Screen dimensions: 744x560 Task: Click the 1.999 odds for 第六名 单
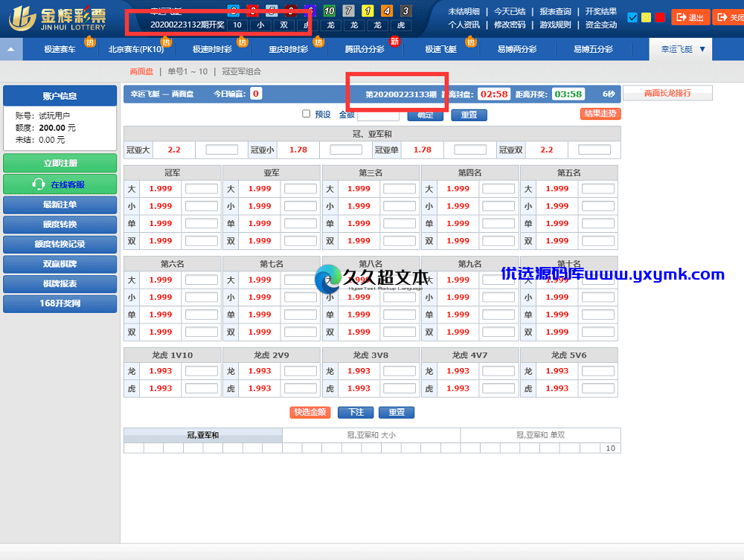coord(161,315)
